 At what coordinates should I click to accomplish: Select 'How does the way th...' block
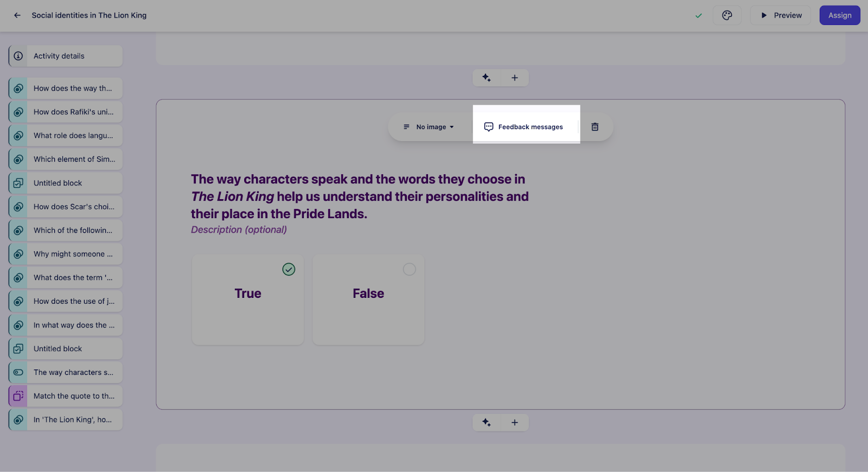tap(66, 88)
